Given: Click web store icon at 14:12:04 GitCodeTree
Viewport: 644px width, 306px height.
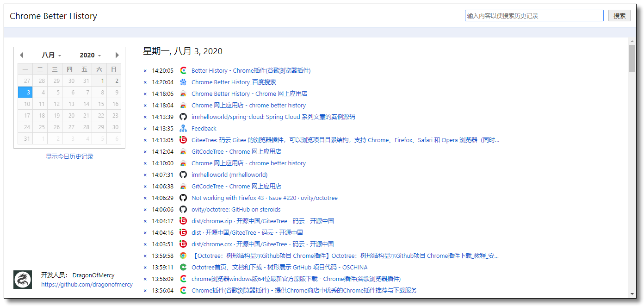Looking at the screenshot, I should (183, 152).
